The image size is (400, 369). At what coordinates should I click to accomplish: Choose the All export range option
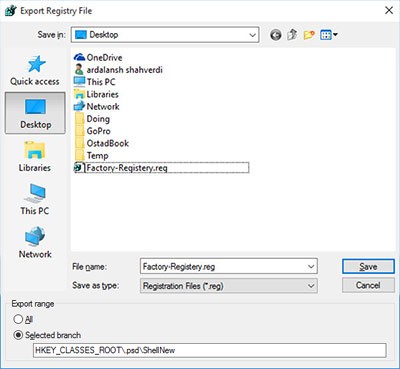[x=23, y=319]
